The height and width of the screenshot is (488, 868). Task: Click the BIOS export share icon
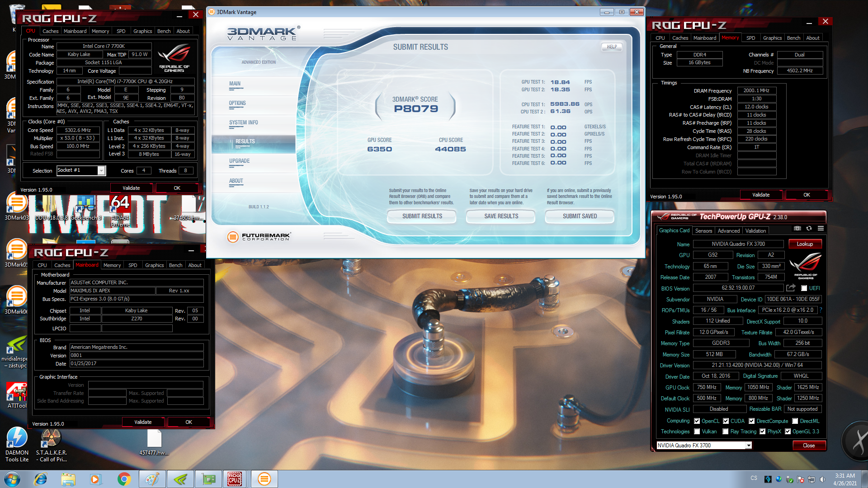791,288
